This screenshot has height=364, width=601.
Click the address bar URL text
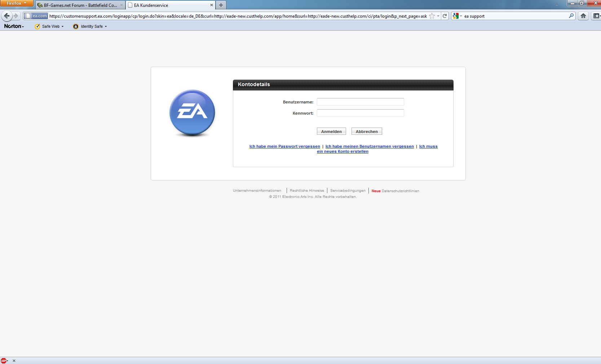click(x=238, y=16)
